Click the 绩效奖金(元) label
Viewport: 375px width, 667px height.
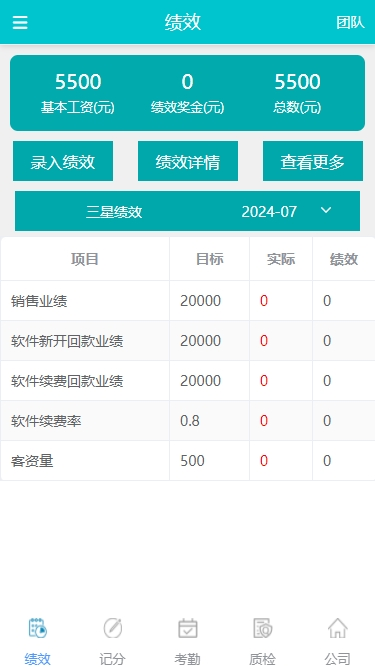pyautogui.click(x=188, y=107)
